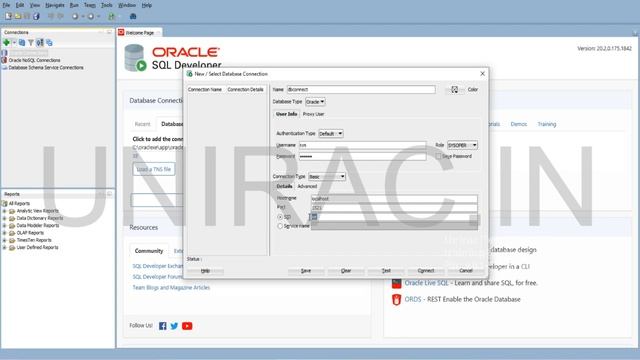Expand Data Dictionary Reports node
640x360 pixels.
tap(4, 218)
